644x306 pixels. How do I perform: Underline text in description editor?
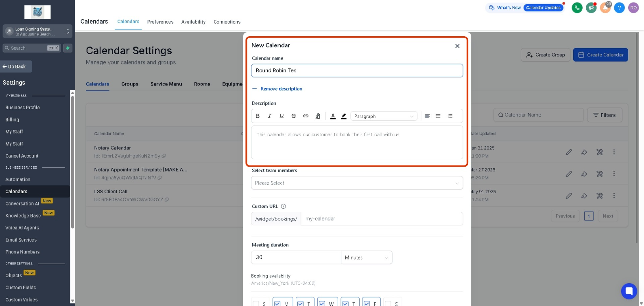[282, 116]
